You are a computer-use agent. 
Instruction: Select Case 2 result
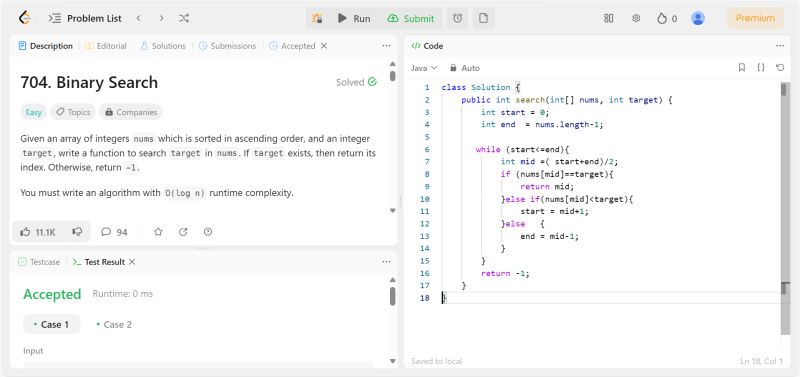114,324
